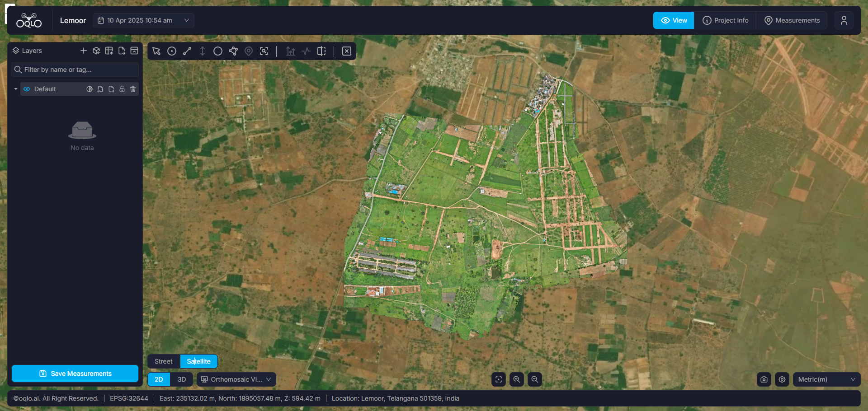This screenshot has height=411, width=868.
Task: Switch basemap to Street
Action: click(164, 361)
